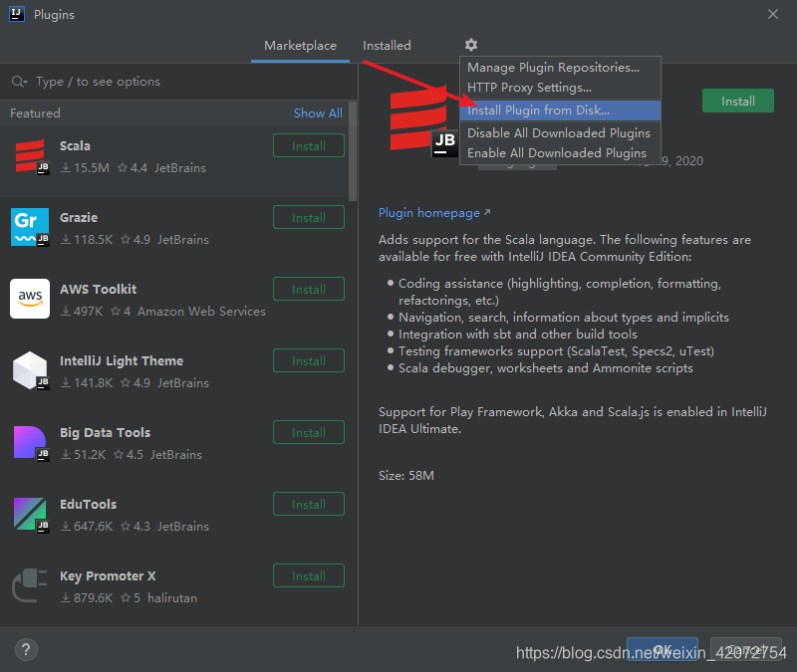Choose Enable All Downloaded Plugins
The height and width of the screenshot is (672, 797).
point(560,153)
